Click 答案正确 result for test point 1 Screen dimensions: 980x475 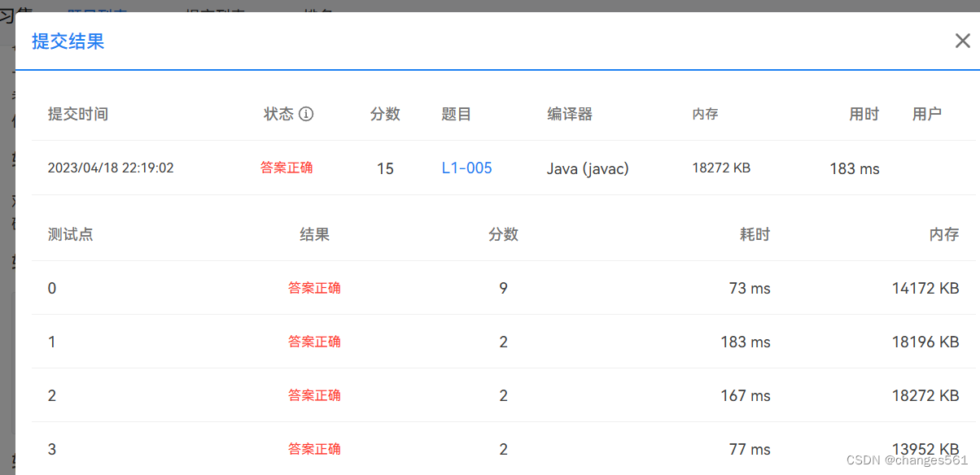pyautogui.click(x=314, y=342)
